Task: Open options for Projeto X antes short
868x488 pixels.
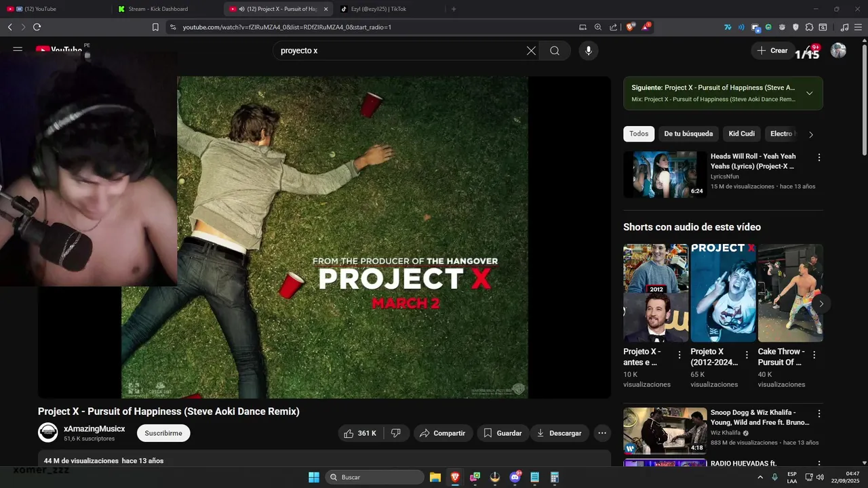Action: [x=679, y=354]
